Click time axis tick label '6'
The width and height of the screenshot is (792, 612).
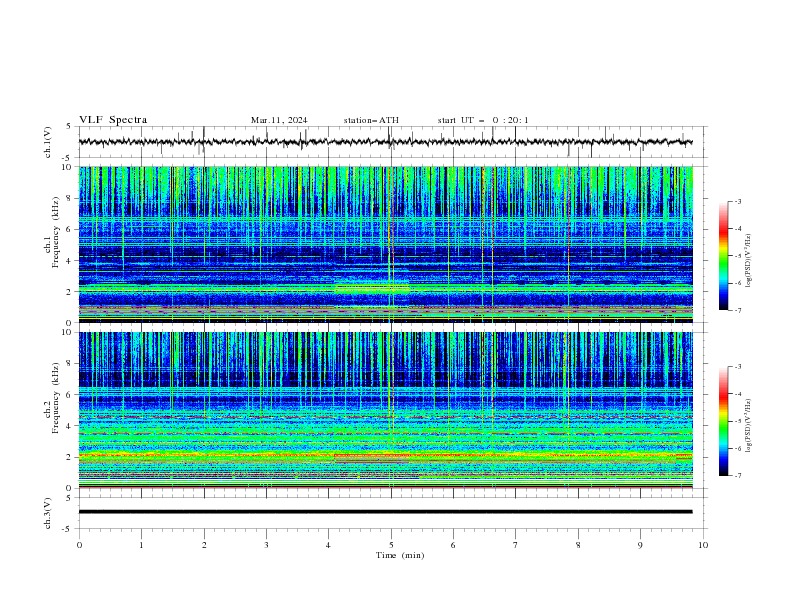coord(453,545)
